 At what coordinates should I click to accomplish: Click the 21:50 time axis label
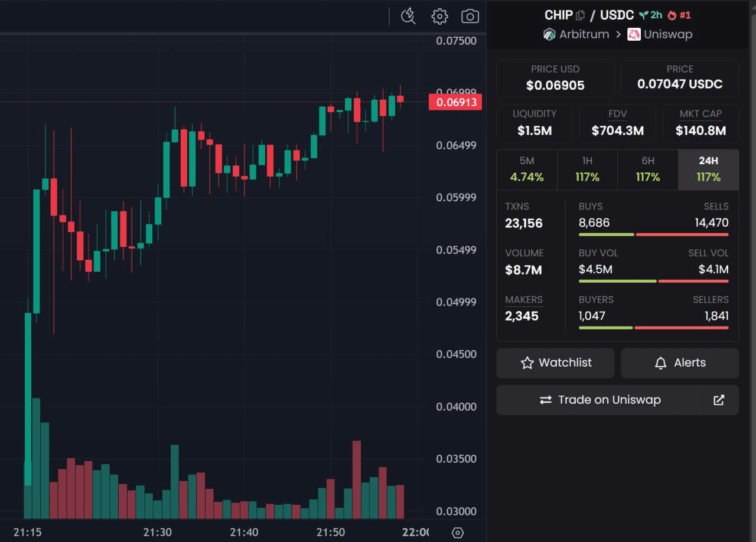point(331,532)
